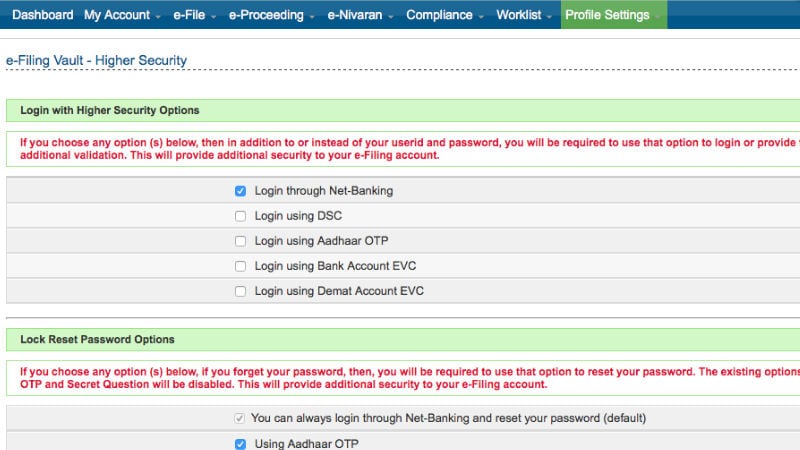This screenshot has height=450, width=800.
Task: Enable Login using Aadhaar OTP checkbox
Action: [240, 241]
